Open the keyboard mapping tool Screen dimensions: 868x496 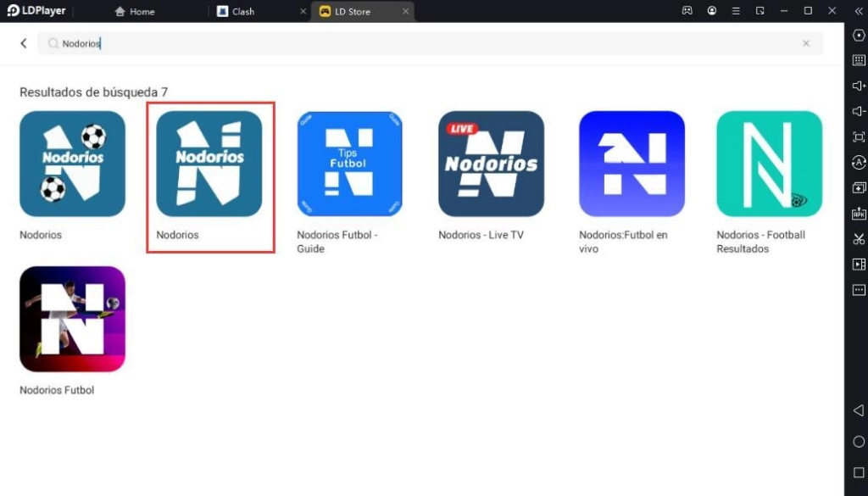coord(859,60)
